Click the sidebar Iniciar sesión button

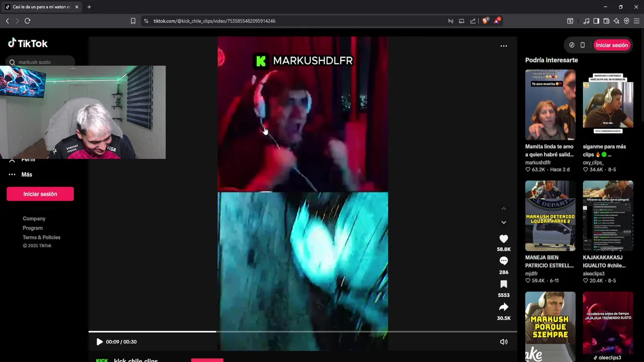point(40,194)
